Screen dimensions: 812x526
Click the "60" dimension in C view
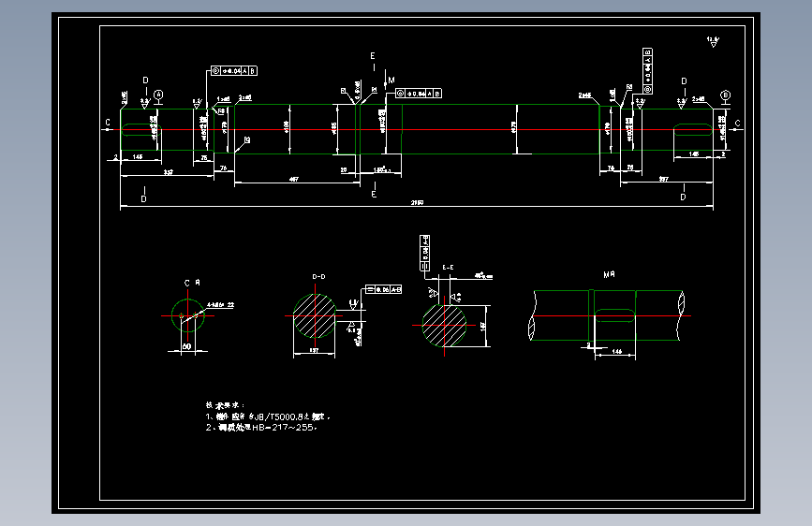click(187, 346)
